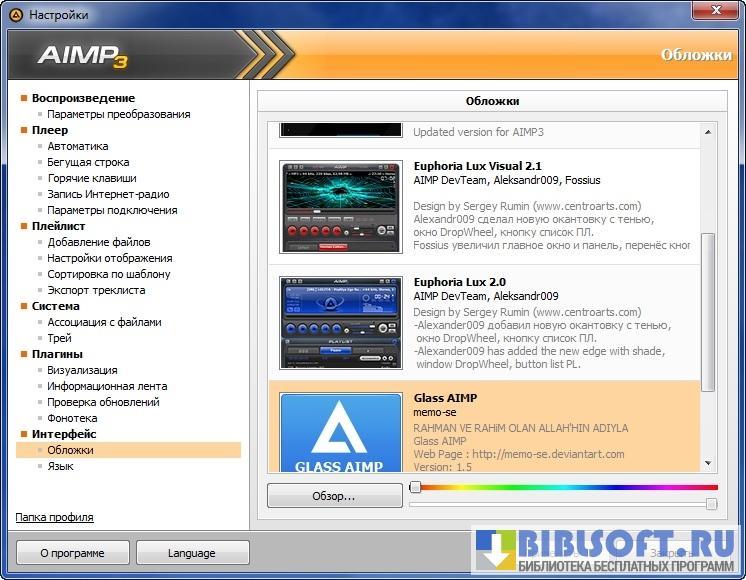Open the Воспроизведение settings section

click(x=83, y=98)
